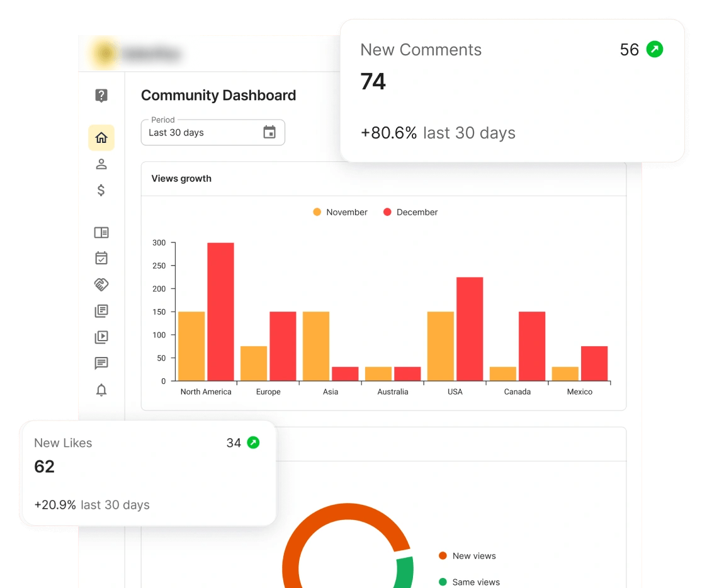
Task: Toggle the November legend series
Action: 341,212
